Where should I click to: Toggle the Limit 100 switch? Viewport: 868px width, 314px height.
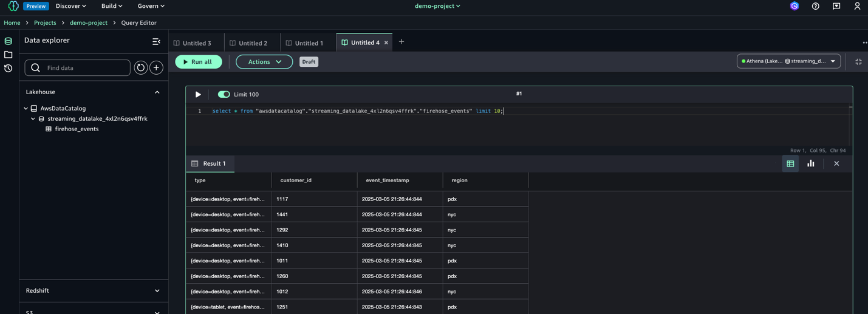pyautogui.click(x=224, y=95)
